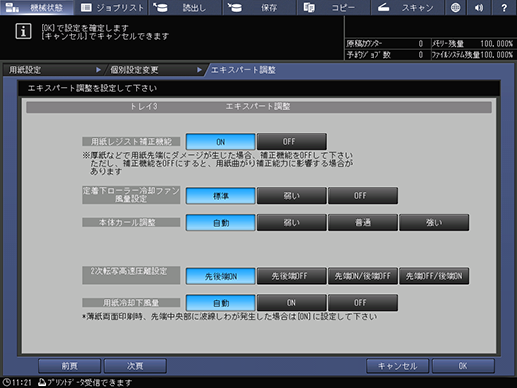Select 弱い for fixing roller cooling fan
517x388 pixels.
292,196
